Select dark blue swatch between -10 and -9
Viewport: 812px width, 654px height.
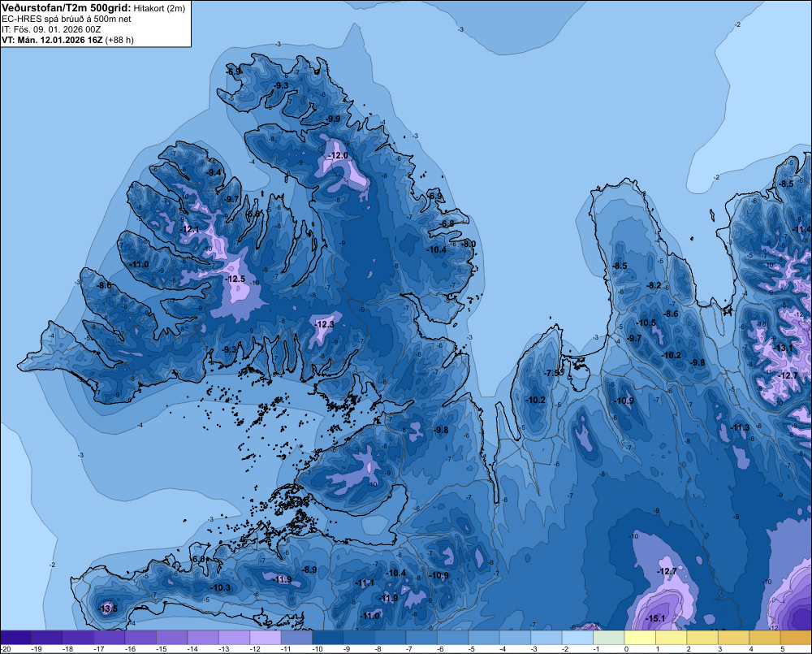click(x=328, y=638)
